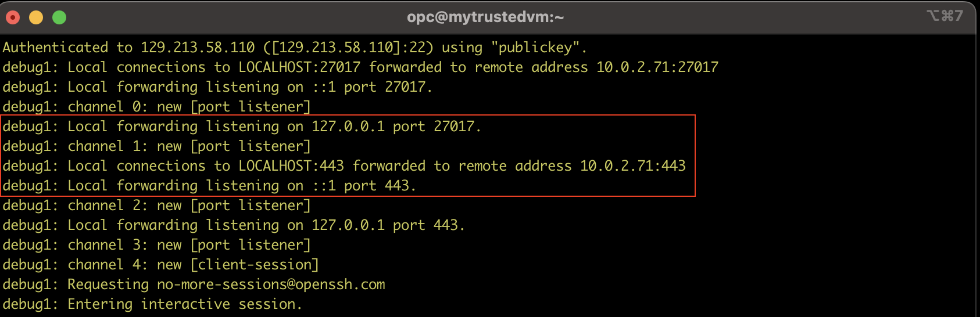980x317 pixels.
Task: Click the remote address 10.0.2.71:443
Action: coord(632,166)
